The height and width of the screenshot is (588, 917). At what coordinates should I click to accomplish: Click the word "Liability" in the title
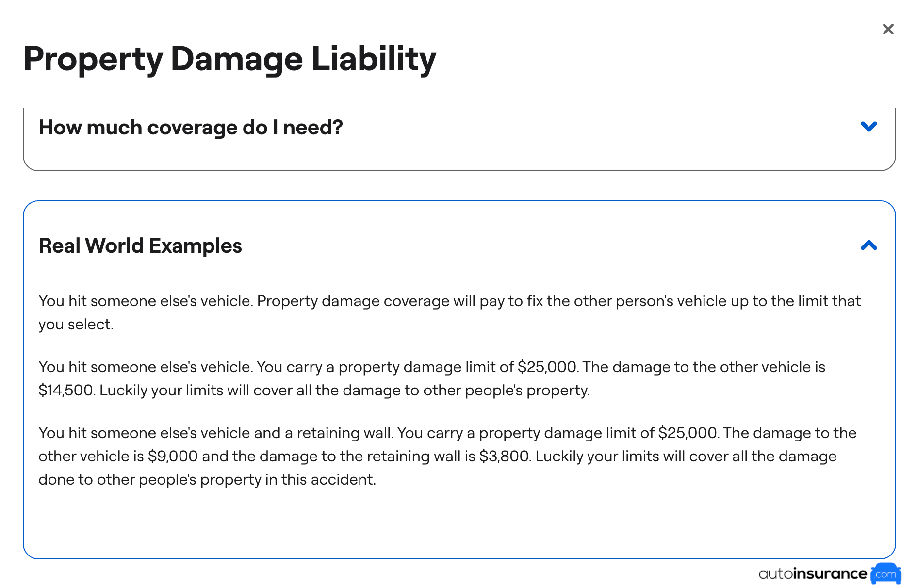pyautogui.click(x=374, y=59)
